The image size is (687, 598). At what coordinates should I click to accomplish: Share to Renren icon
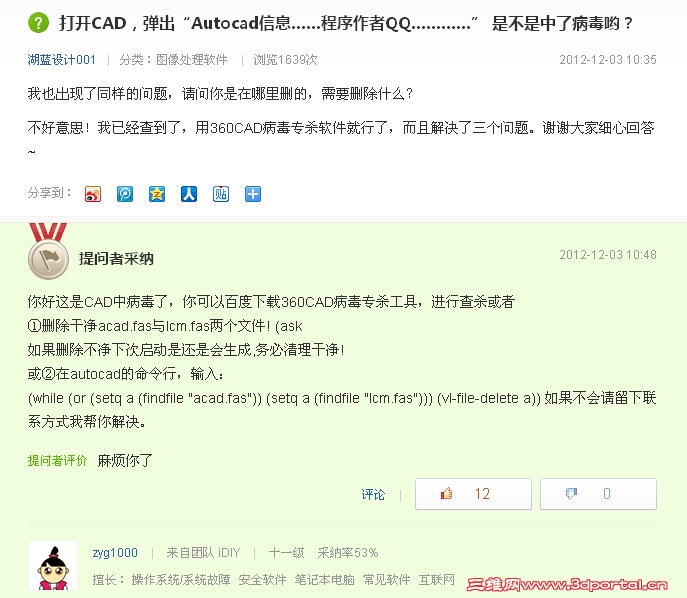coord(189,194)
